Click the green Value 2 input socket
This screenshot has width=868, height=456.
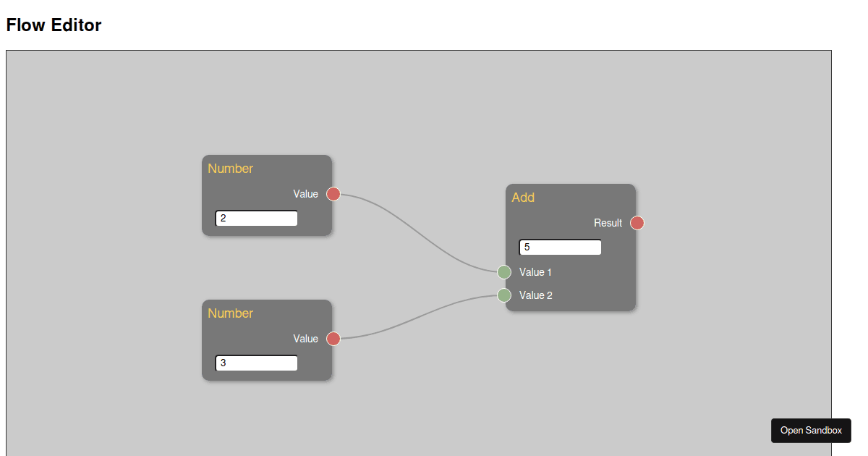(x=504, y=295)
